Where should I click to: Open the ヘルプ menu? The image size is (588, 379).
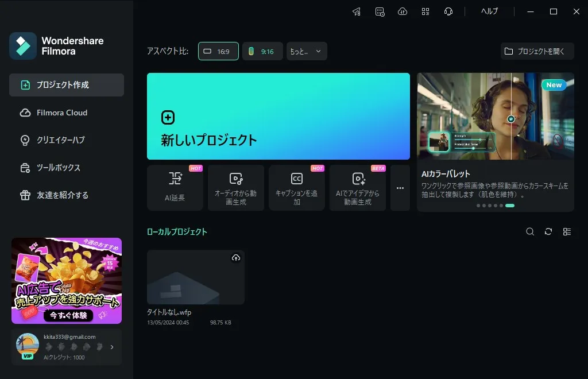(489, 11)
